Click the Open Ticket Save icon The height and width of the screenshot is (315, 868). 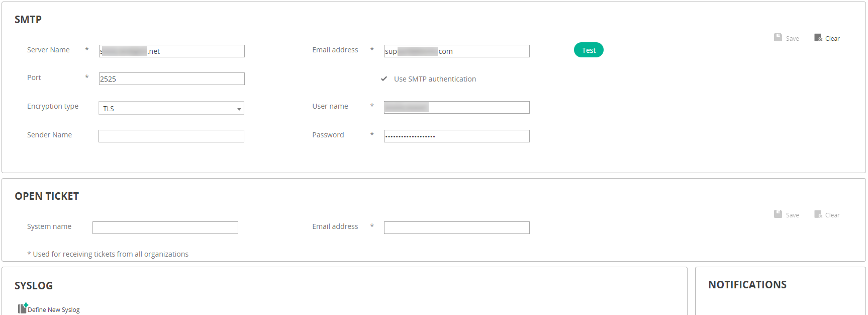point(778,214)
